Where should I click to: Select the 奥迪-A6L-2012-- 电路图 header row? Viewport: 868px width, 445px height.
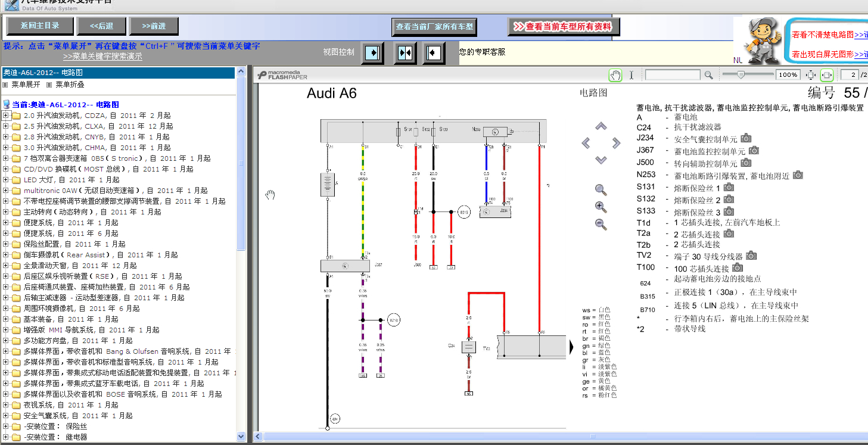pos(118,73)
